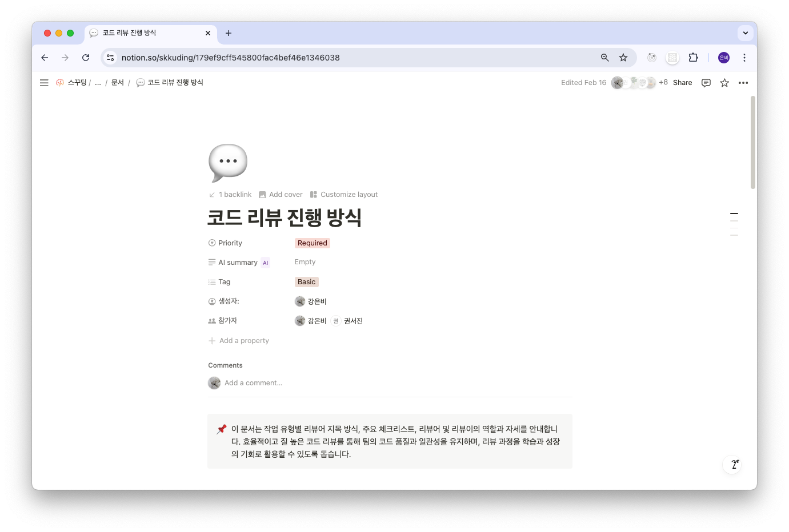Image resolution: width=789 pixels, height=532 pixels.
Task: Click the Empty AI summary field
Action: coord(305,262)
